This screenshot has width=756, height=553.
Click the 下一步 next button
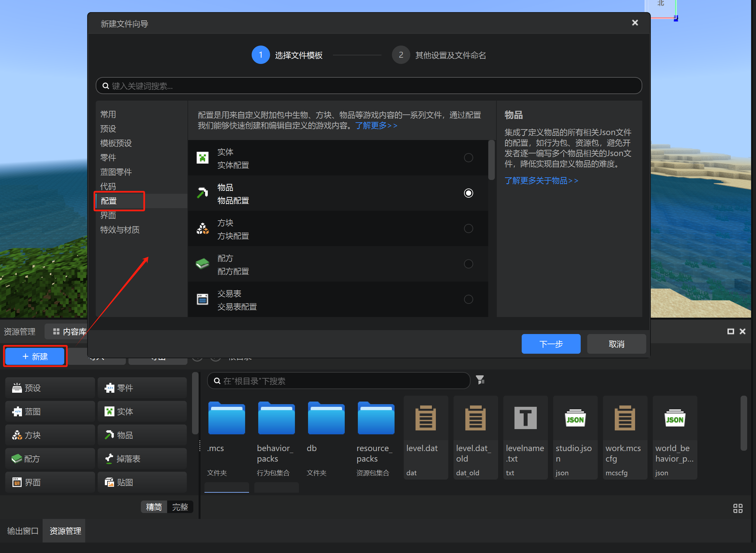[x=551, y=344]
